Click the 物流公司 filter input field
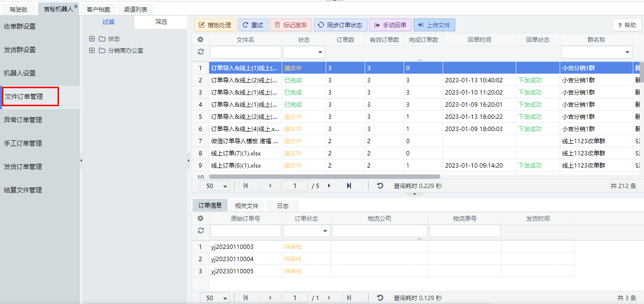Screen dimensions: 644x304 click(x=380, y=231)
